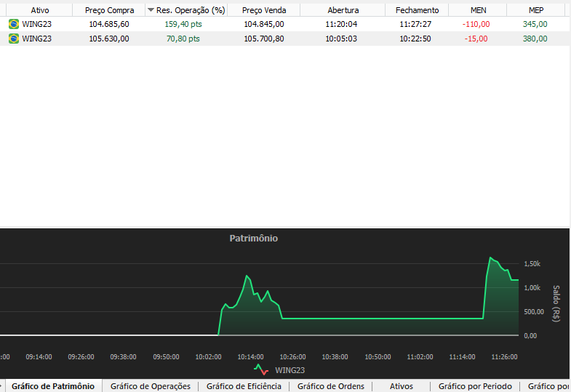
Task: Click closing time 10:22:50
Action: point(415,39)
